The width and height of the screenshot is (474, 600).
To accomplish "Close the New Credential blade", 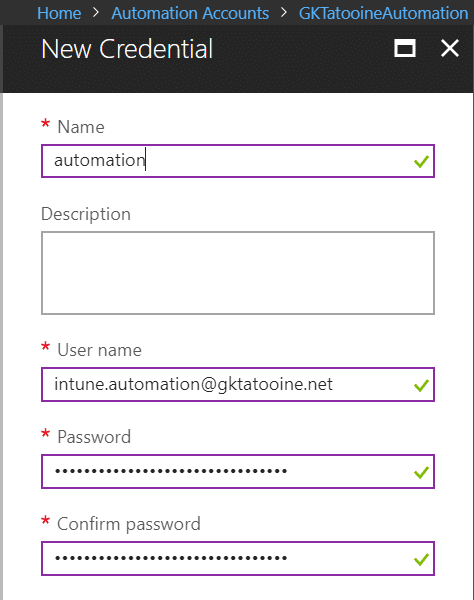I will click(x=450, y=49).
